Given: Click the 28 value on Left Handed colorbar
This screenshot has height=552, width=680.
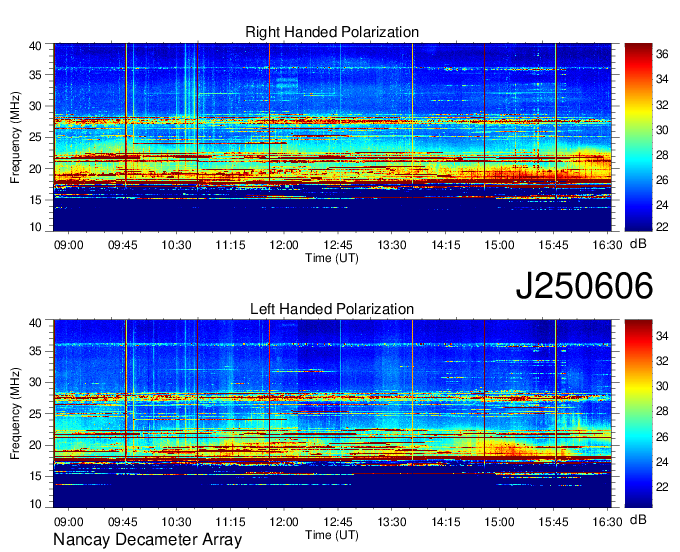Looking at the screenshot, I should (662, 412).
